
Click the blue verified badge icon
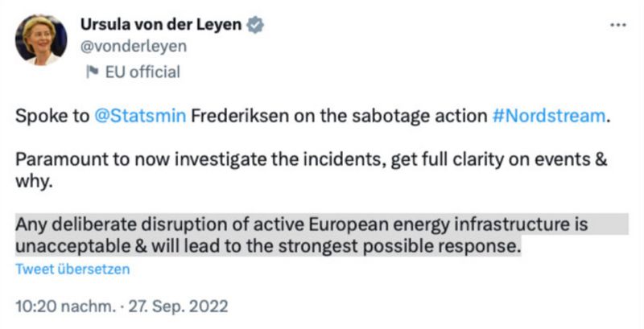256,25
